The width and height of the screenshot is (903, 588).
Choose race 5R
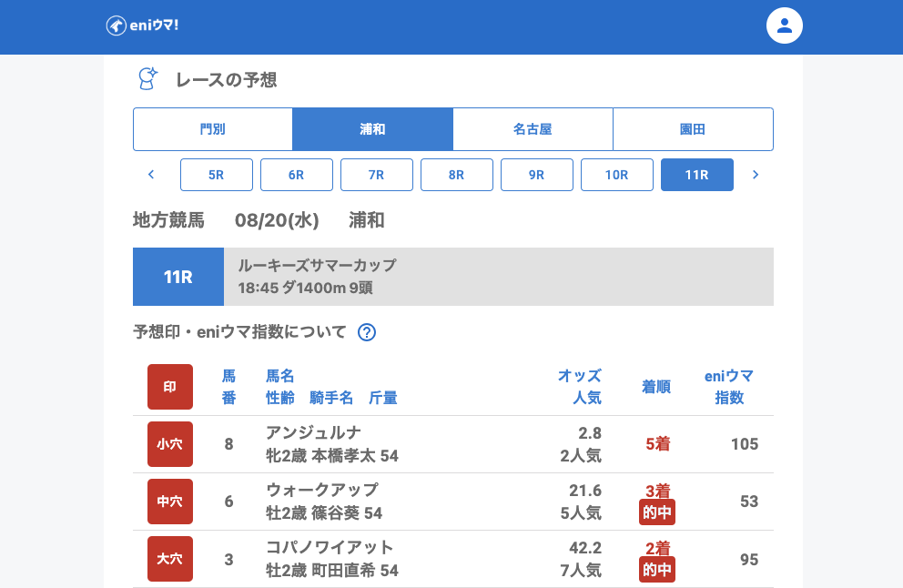click(217, 175)
